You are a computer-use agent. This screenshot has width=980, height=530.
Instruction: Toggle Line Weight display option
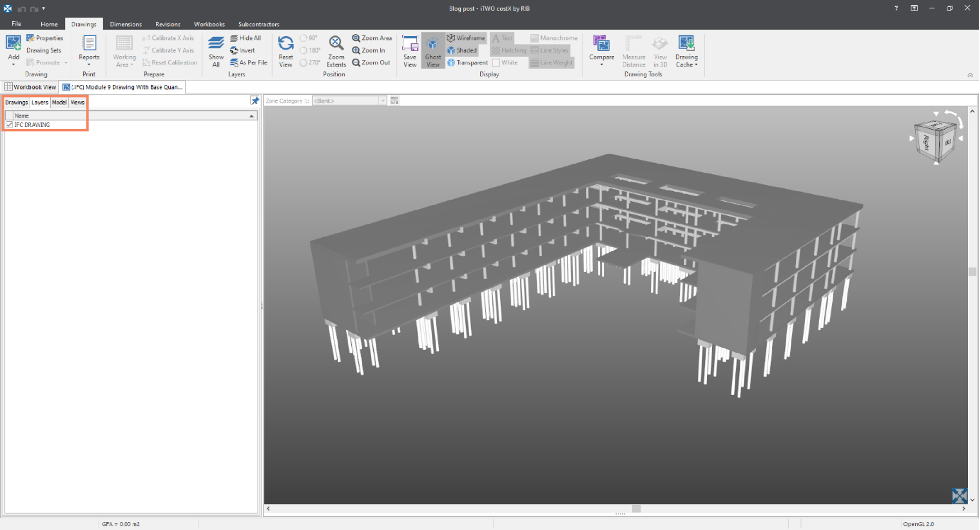click(x=551, y=62)
